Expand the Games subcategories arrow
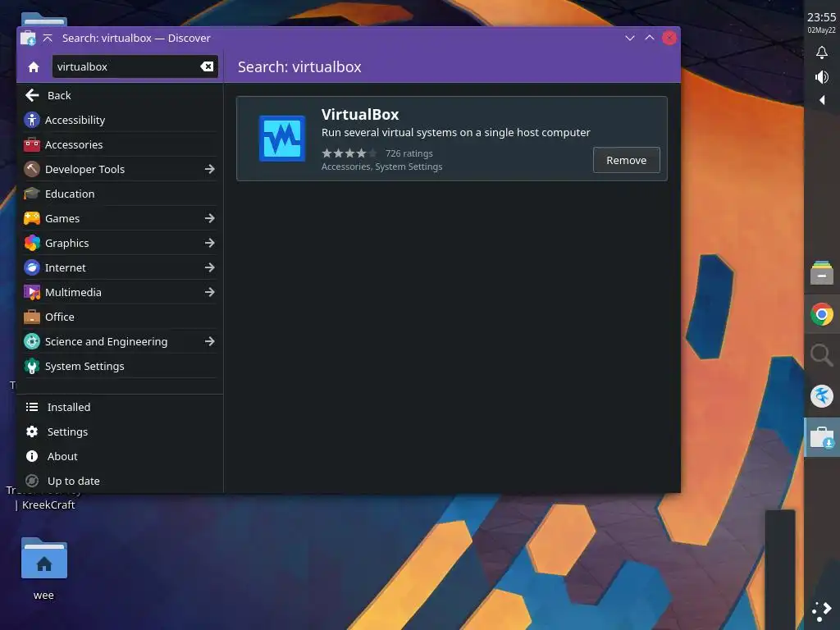 click(x=209, y=218)
